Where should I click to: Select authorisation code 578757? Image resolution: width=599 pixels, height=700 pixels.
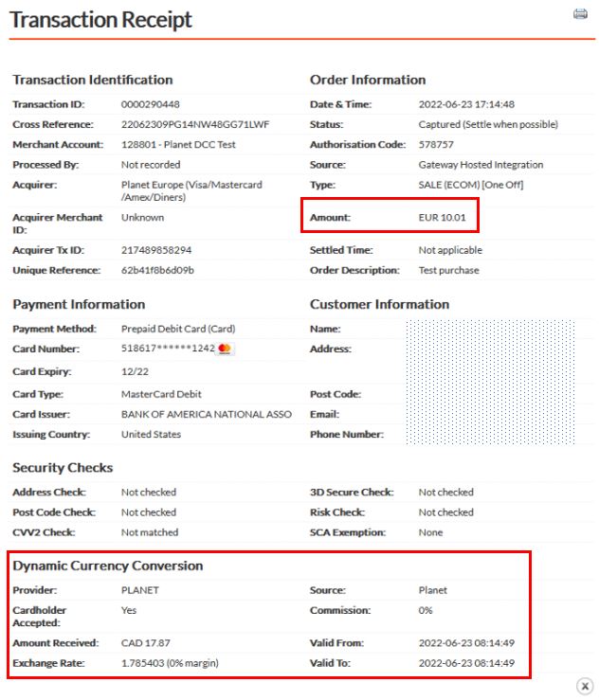tap(436, 145)
